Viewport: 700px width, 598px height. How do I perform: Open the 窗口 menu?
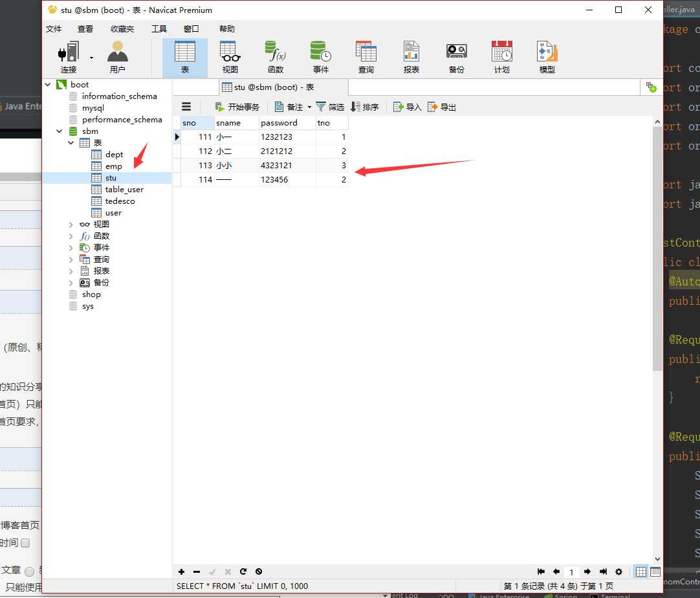coord(191,28)
